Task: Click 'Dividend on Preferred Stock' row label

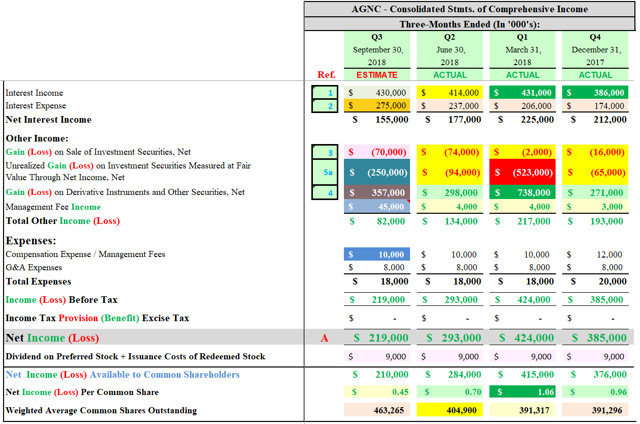Action: pos(135,356)
